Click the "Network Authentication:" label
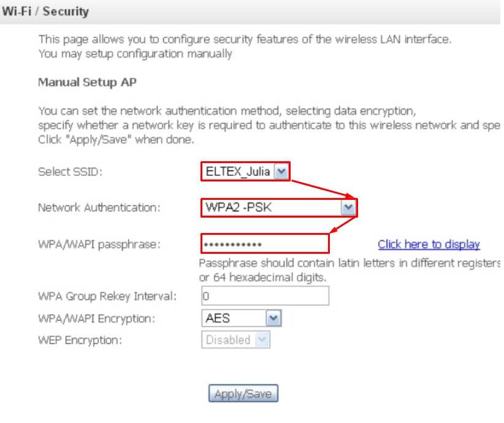This screenshot has width=504, height=423. coord(99,208)
